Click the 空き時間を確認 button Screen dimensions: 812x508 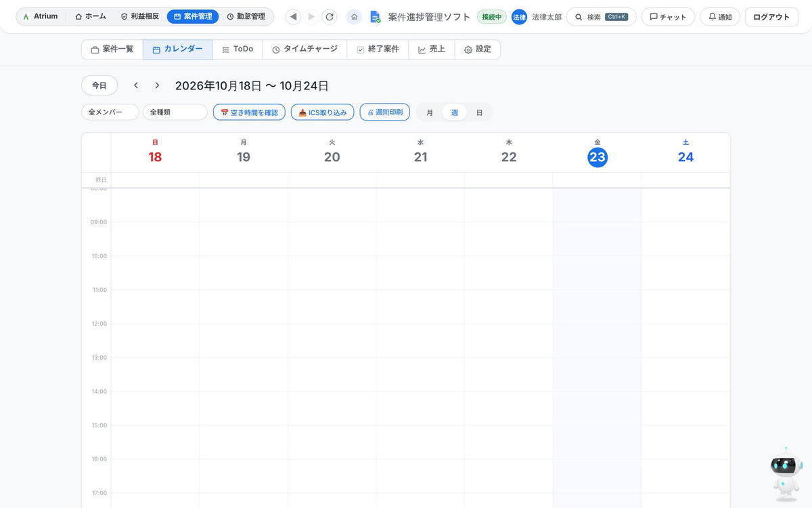coord(249,112)
